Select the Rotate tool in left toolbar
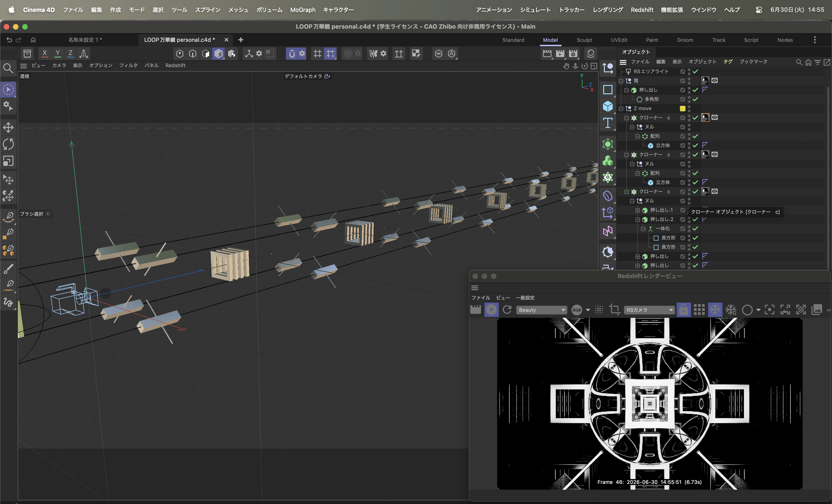832x504 pixels. coord(8,144)
